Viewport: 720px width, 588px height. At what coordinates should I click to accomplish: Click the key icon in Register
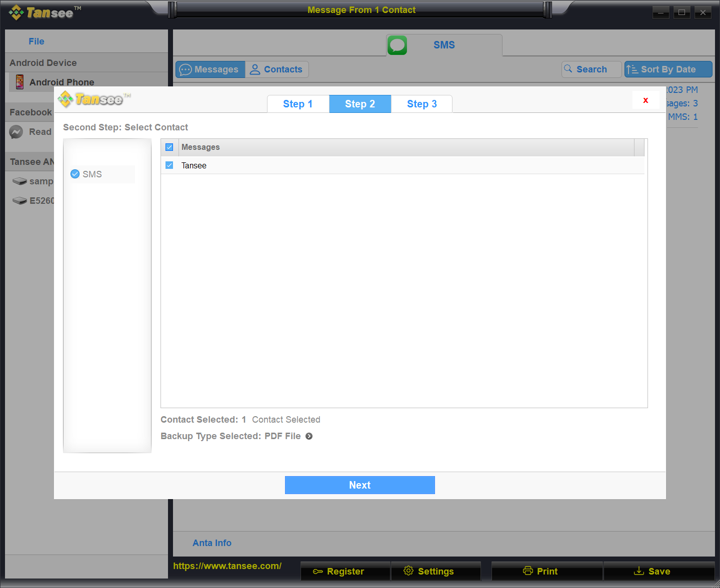tap(318, 572)
